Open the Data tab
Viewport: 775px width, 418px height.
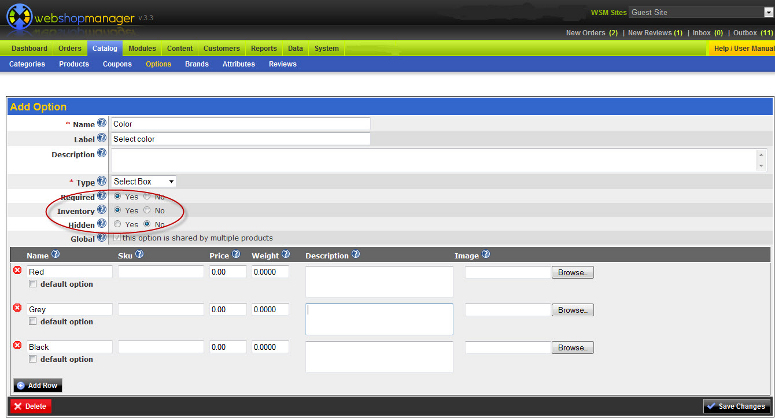point(295,48)
